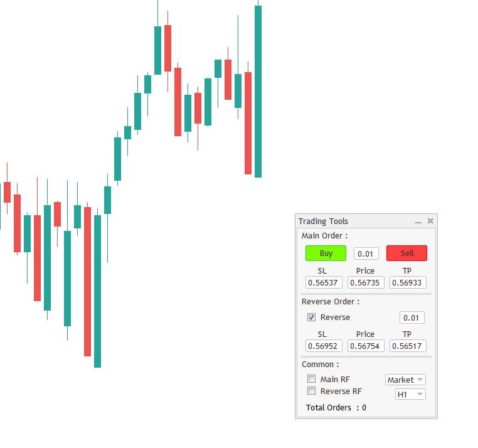The width and height of the screenshot is (478, 448).
Task: Click the Reverse Order TP field
Action: coord(408,346)
